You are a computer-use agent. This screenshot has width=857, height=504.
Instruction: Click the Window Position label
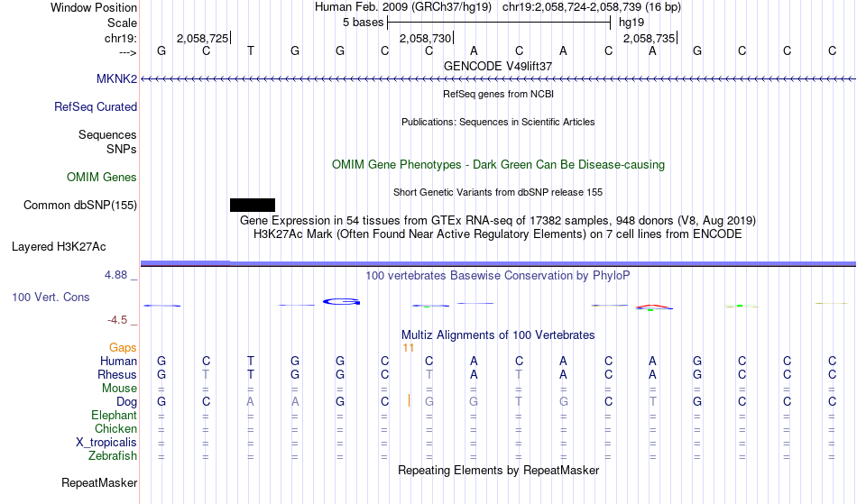click(x=94, y=7)
